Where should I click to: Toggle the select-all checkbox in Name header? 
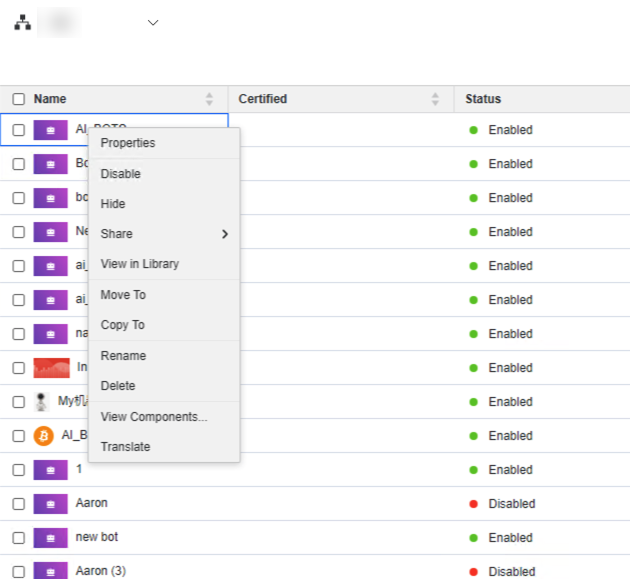[x=19, y=99]
